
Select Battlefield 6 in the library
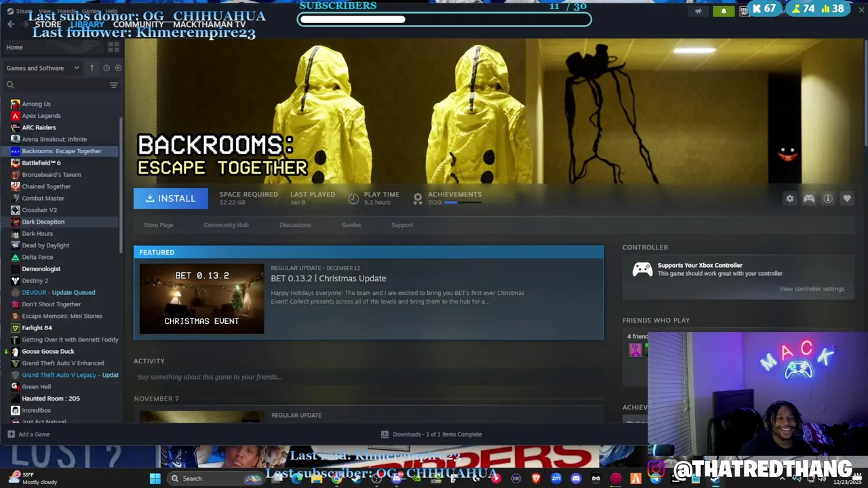(x=41, y=163)
